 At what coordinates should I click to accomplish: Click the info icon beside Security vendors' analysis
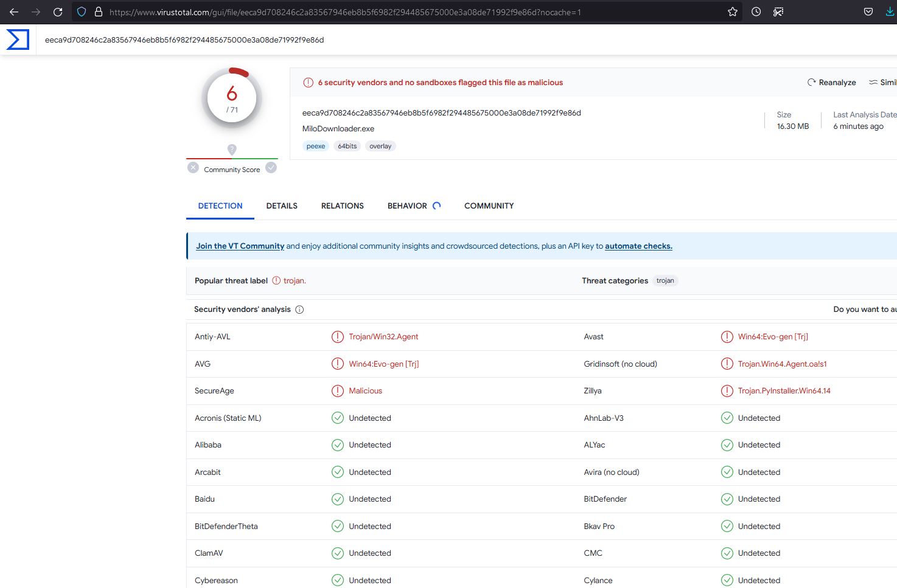click(299, 310)
